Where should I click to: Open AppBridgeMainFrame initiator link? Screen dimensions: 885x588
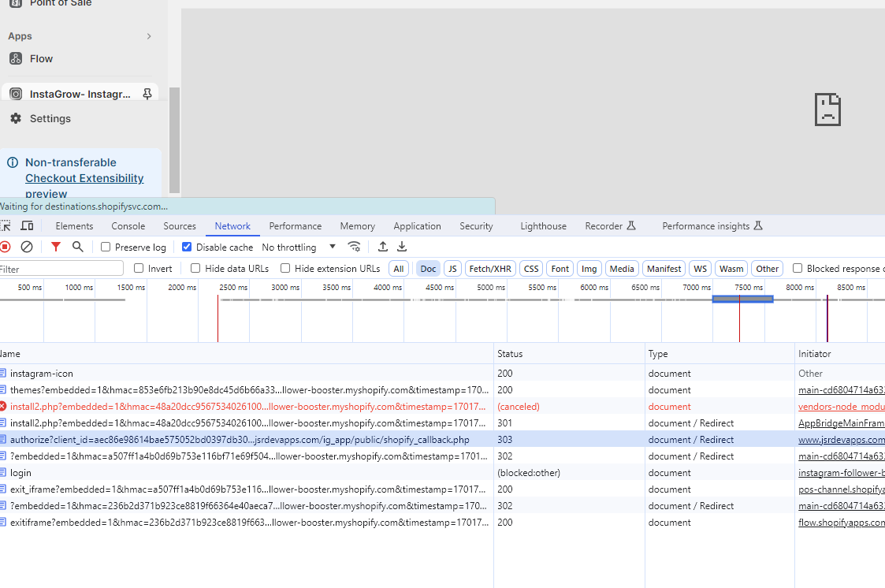pyautogui.click(x=841, y=423)
